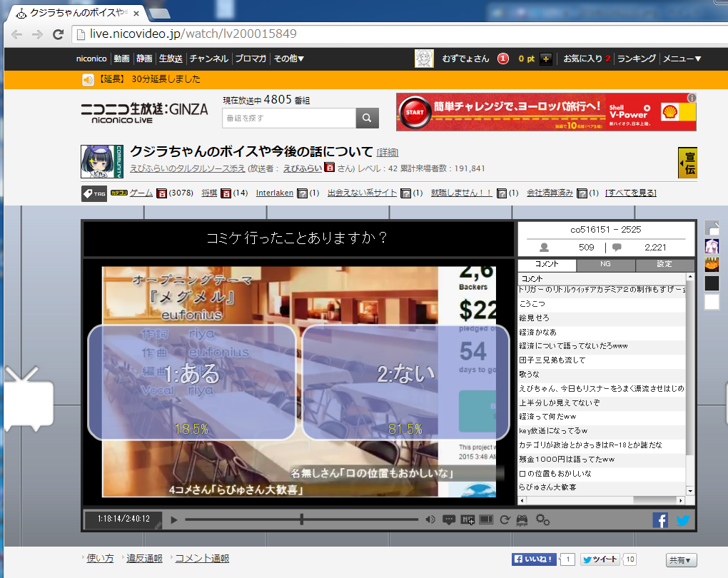Click the コメント column header

coord(602,278)
